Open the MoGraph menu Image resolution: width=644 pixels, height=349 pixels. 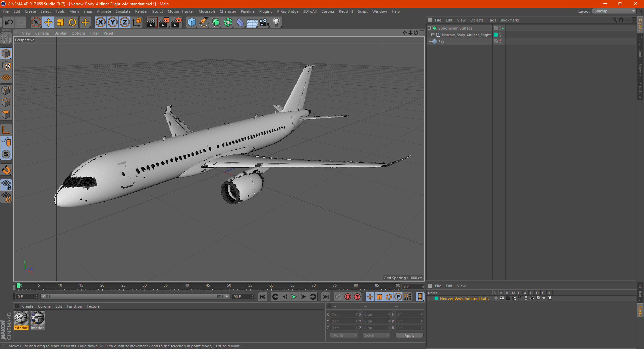pyautogui.click(x=207, y=11)
